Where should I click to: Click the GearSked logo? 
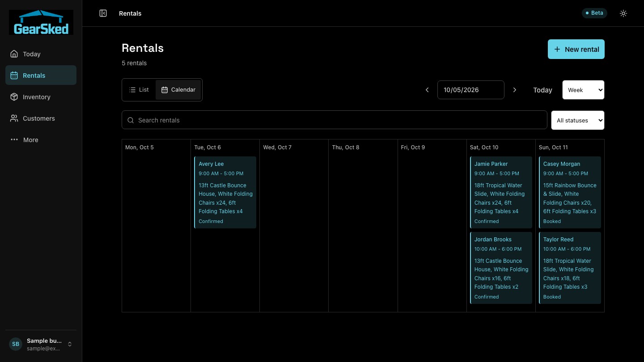(41, 22)
